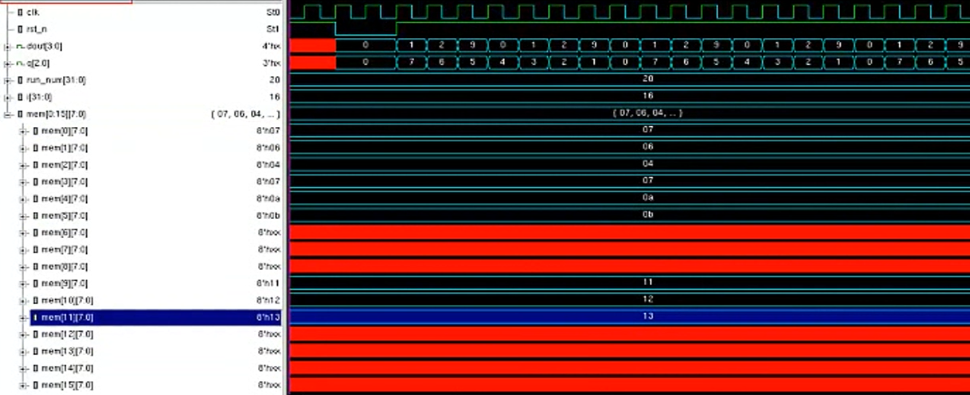Image resolution: width=970 pixels, height=395 pixels.
Task: Click the 8'h0b value of mem[5]
Action: (x=268, y=216)
